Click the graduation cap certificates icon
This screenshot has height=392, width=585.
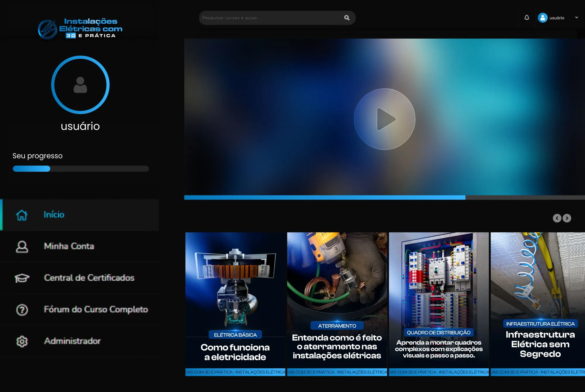22,278
